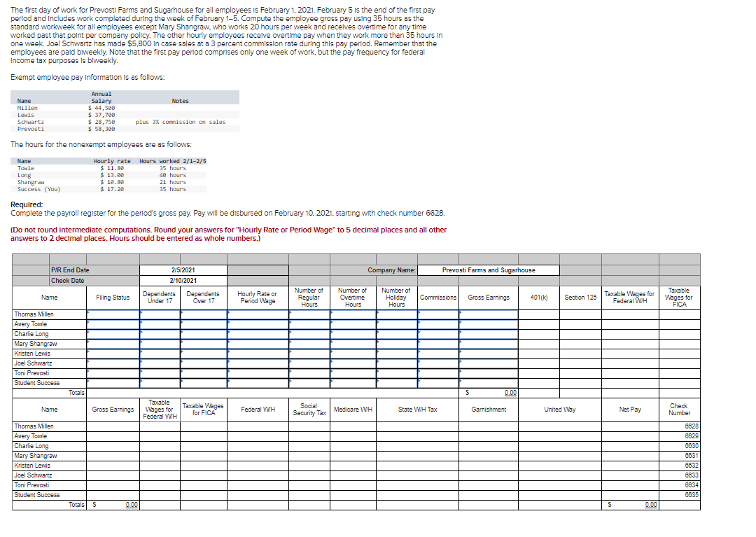
Task: Click Towle's hourly rate $ 11.80
Action: point(112,168)
